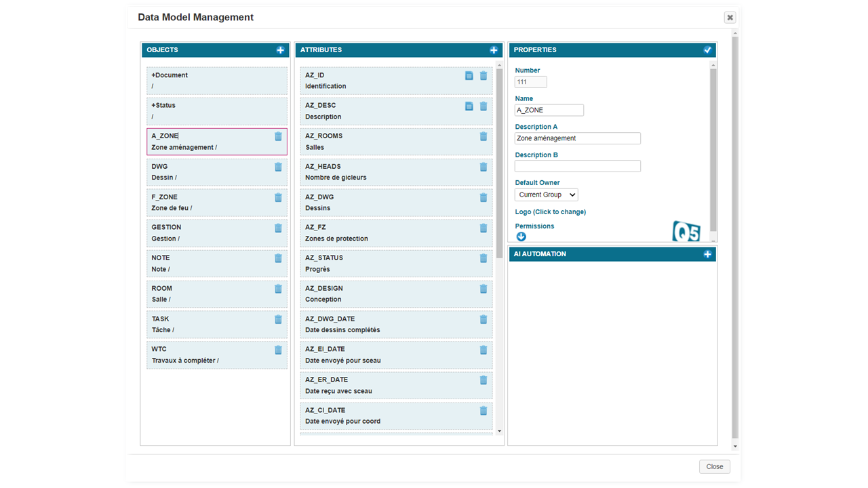Screen dimensions: 868x488
Task: Delete the AZ_DWG attribute
Action: click(484, 197)
